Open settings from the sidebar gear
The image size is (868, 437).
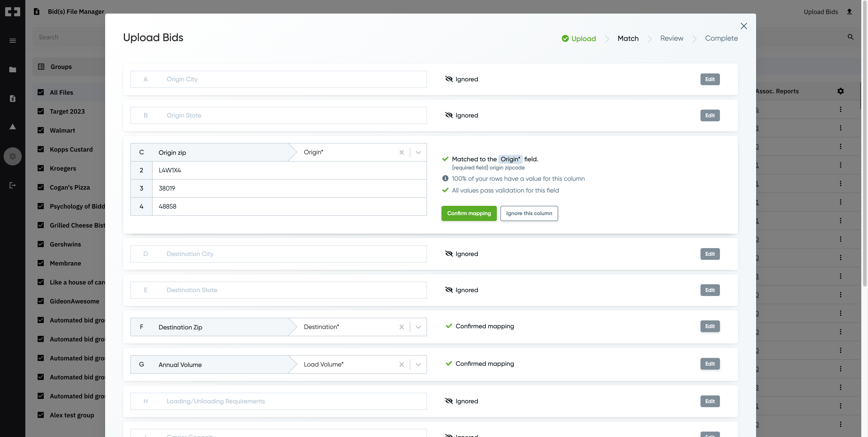pos(12,156)
